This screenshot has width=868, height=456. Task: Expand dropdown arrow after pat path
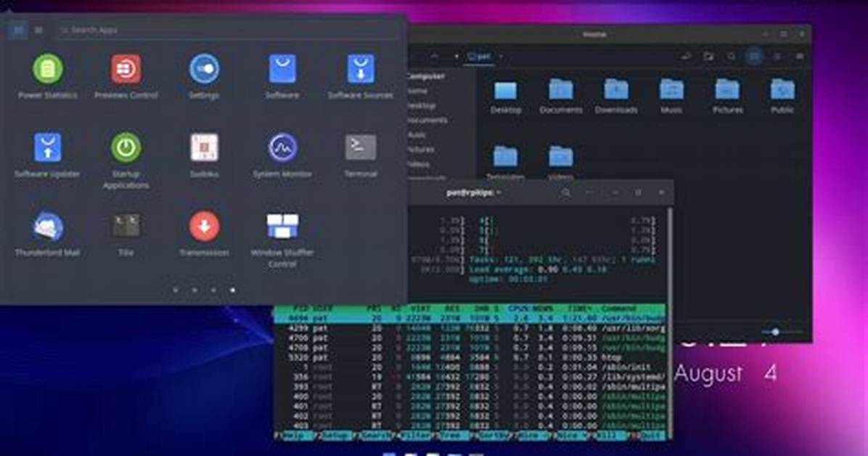tap(501, 56)
